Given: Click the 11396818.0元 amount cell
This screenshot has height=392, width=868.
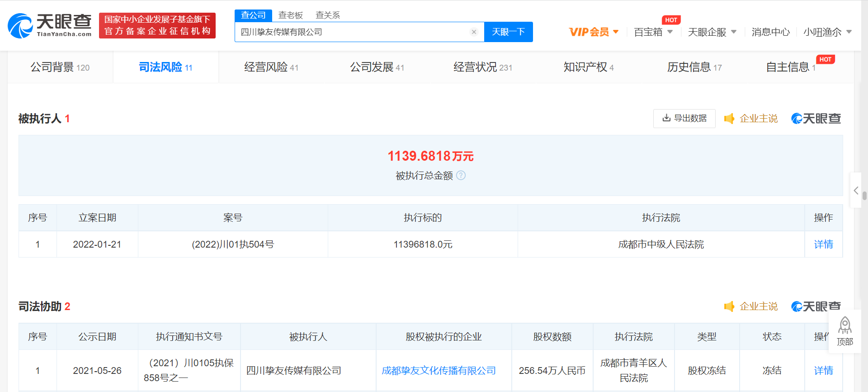Looking at the screenshot, I should point(423,244).
